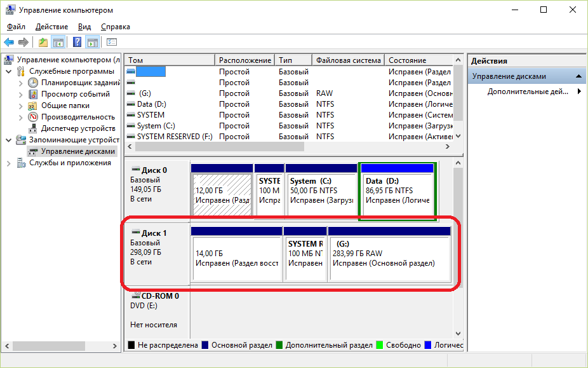
Task: Sort the volume list by Файловая система
Action: [348, 60]
